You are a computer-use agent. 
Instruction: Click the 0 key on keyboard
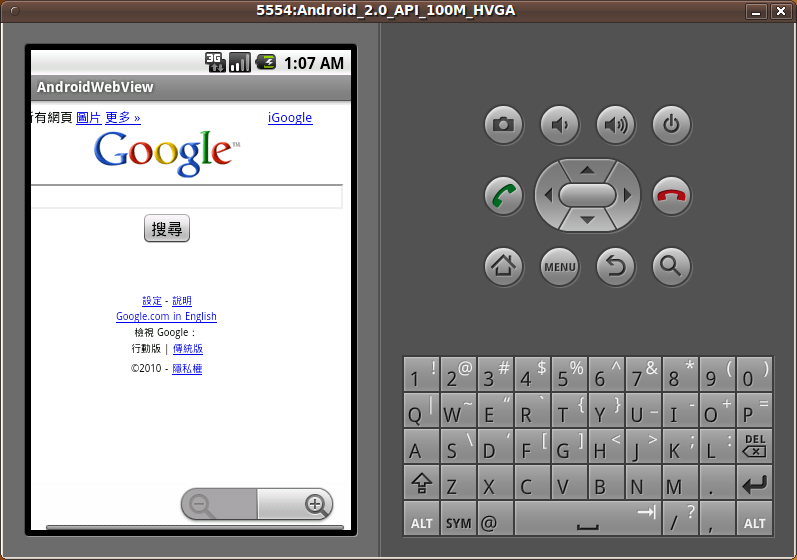tap(755, 374)
